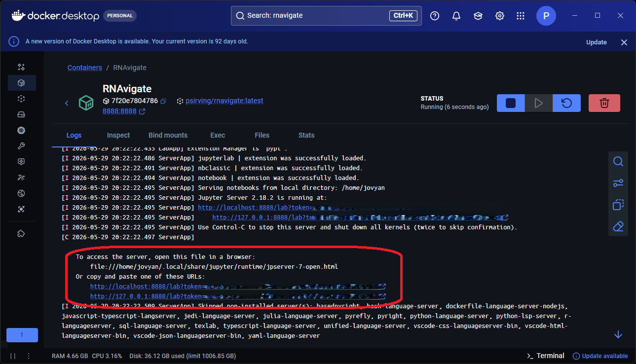Image resolution: width=636 pixels, height=364 pixels.
Task: Click the PERSONAL plan badge
Action: 120,16
